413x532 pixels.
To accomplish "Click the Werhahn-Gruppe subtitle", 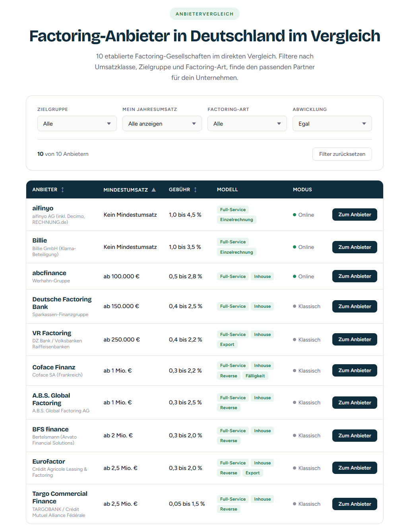I will (x=51, y=281).
